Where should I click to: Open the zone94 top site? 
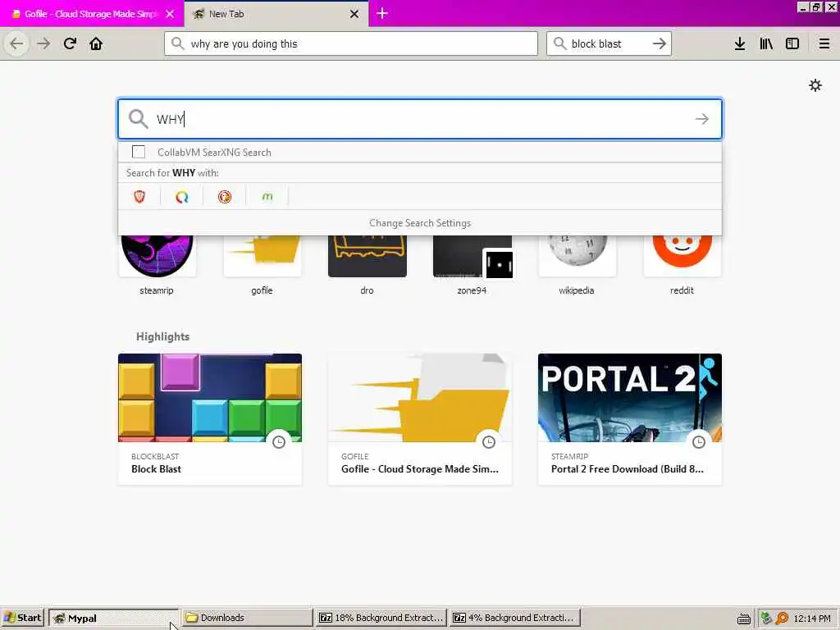[x=472, y=265]
